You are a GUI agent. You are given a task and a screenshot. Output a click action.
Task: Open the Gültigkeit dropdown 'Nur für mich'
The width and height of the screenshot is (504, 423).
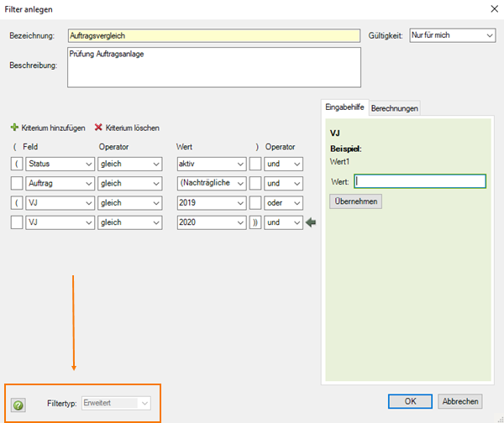tap(453, 35)
